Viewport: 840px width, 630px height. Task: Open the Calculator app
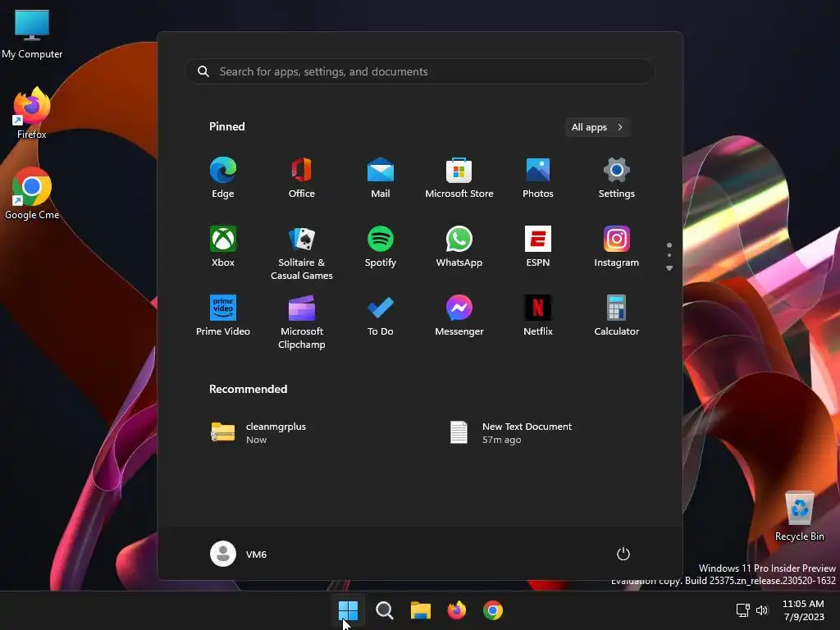pos(617,316)
